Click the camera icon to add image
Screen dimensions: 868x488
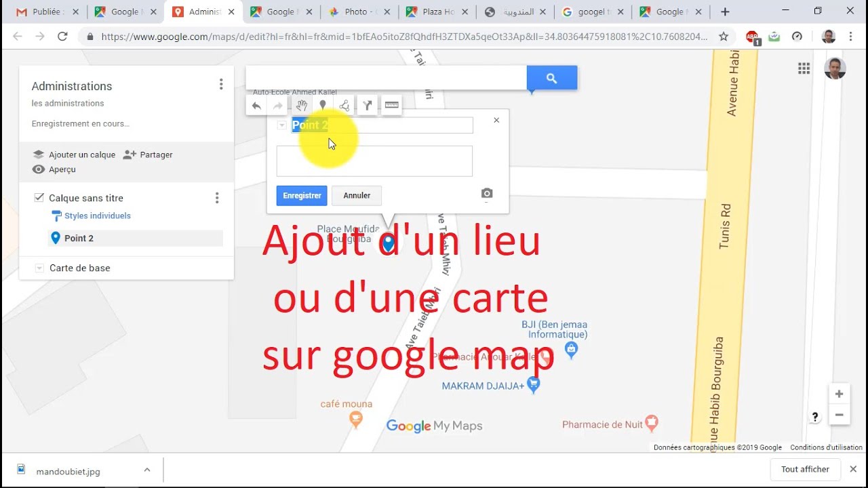coord(487,194)
